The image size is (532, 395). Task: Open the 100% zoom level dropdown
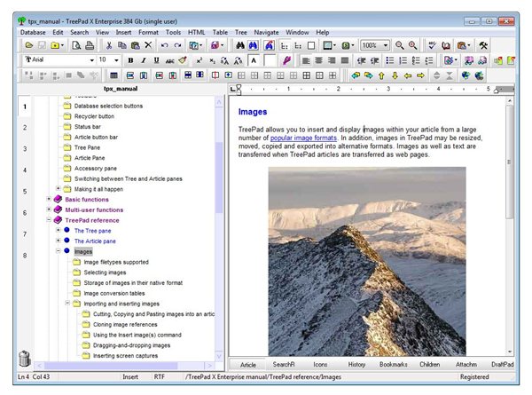pyautogui.click(x=386, y=45)
